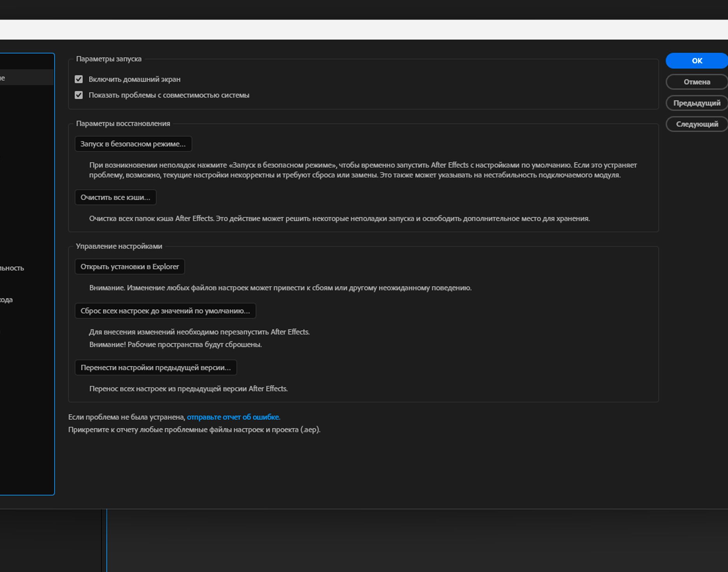Screen dimensions: 728x572
Task: Click the warning "Внимание! Рабочие пространства будут сброшены."
Action: [x=175, y=345]
